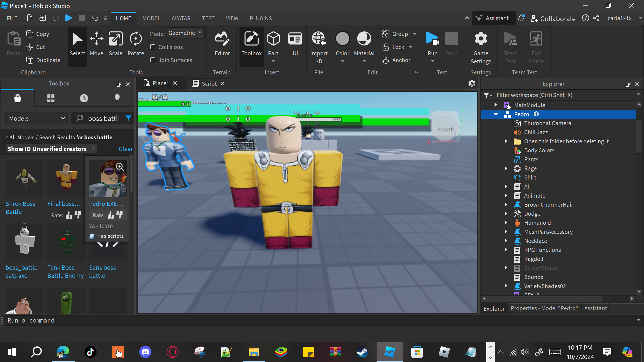Expand the Humanoid tree item
The image size is (644, 362).
coord(506,223)
